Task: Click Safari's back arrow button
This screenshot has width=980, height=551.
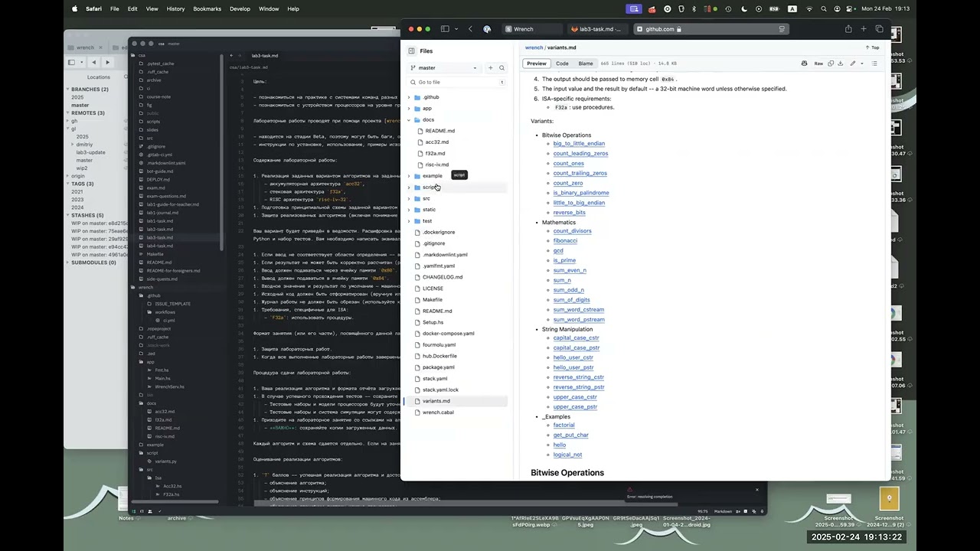Action: click(x=470, y=29)
